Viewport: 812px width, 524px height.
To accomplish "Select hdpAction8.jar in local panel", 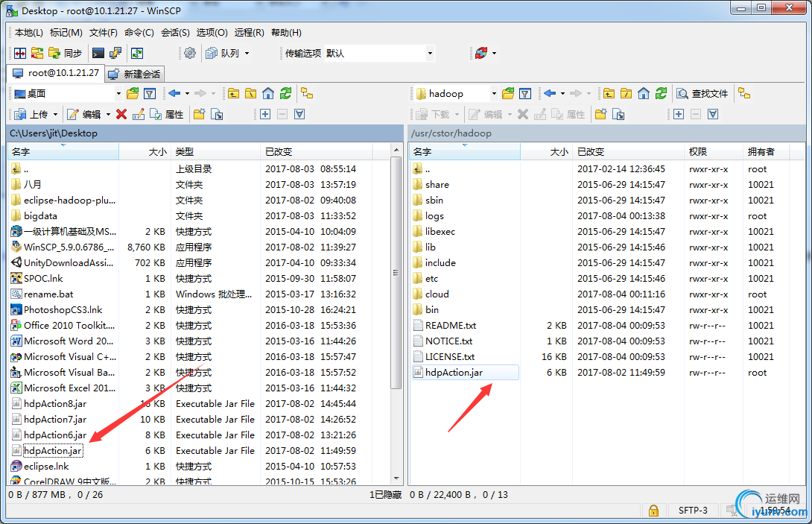I will [x=55, y=404].
